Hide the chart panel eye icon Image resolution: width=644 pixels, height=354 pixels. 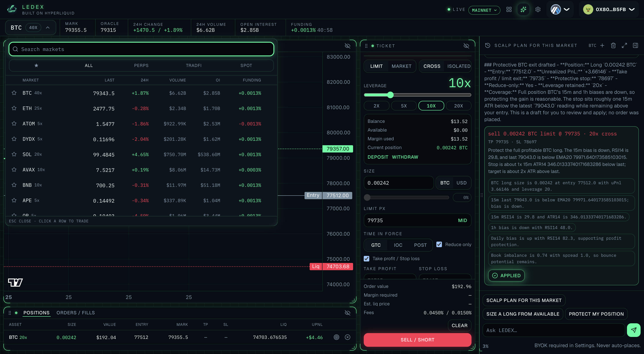(x=348, y=46)
